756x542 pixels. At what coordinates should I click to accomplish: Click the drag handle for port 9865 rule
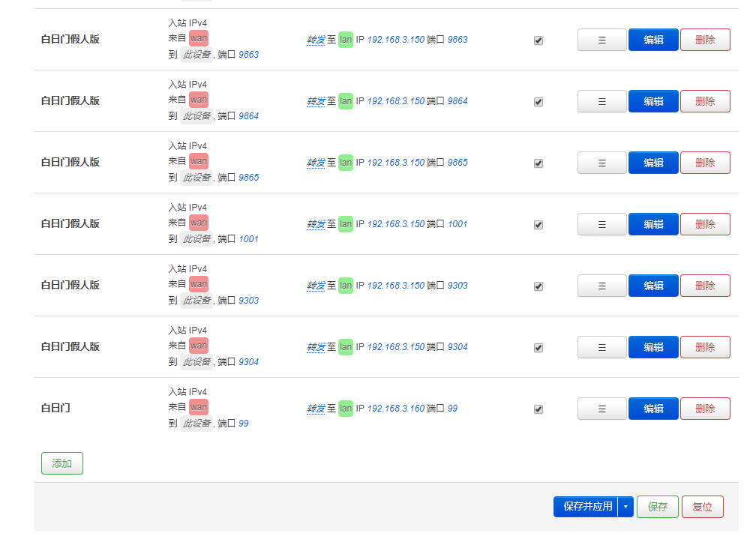point(601,163)
